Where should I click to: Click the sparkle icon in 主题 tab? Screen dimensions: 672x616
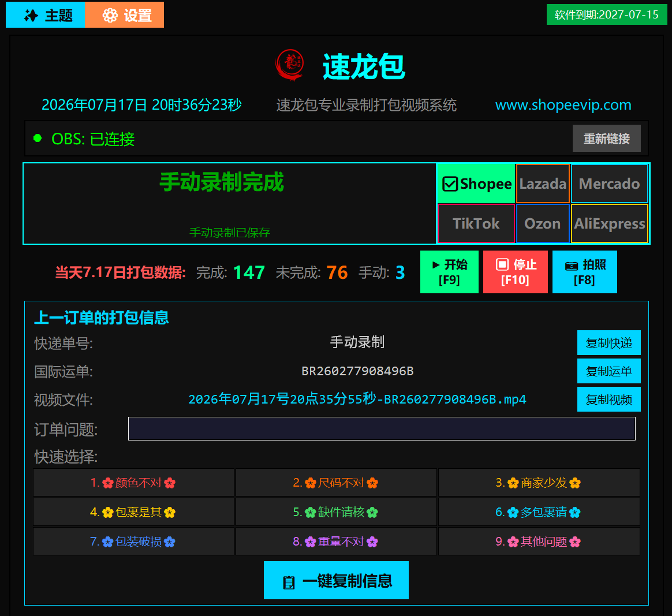pos(31,16)
